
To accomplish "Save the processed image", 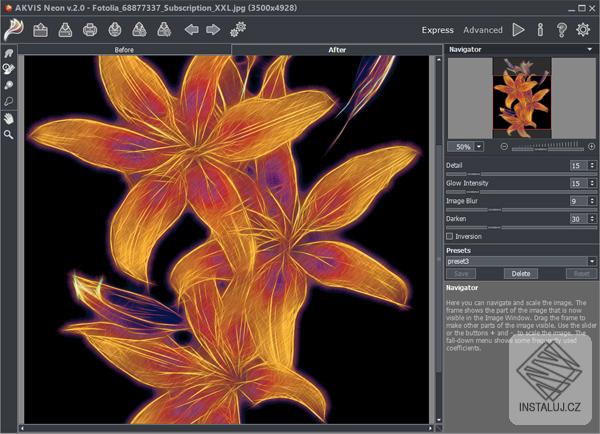I will tap(65, 30).
